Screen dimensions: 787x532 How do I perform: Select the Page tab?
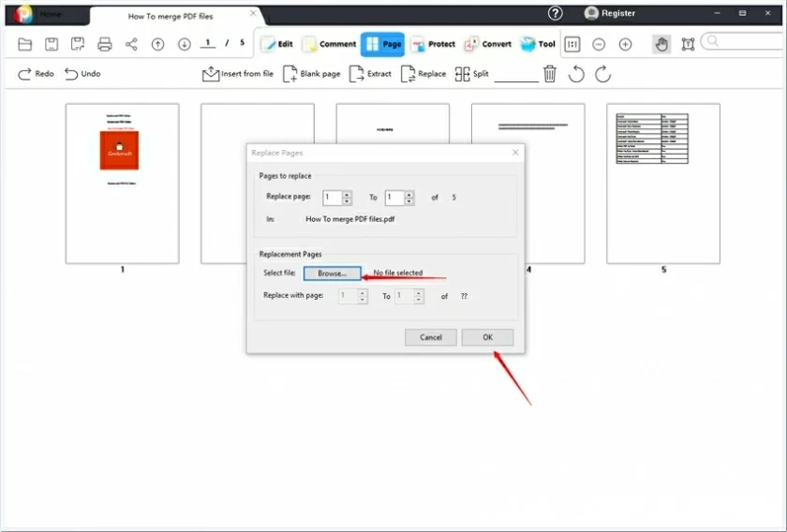383,44
